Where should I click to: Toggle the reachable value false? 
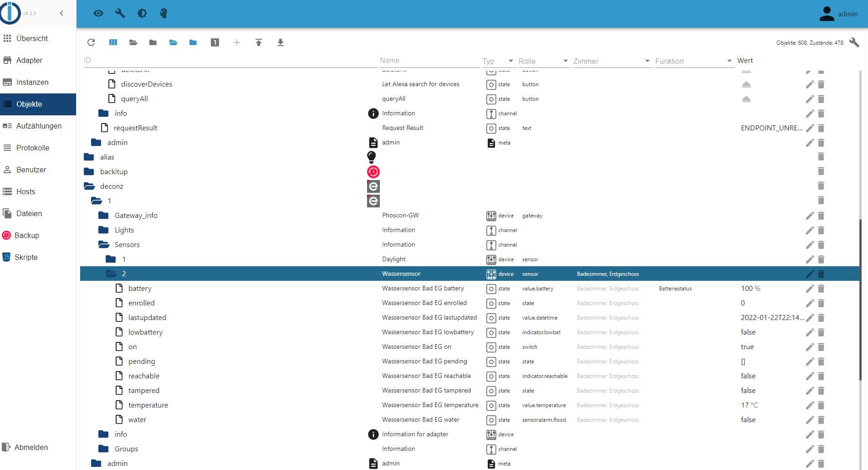tap(748, 376)
